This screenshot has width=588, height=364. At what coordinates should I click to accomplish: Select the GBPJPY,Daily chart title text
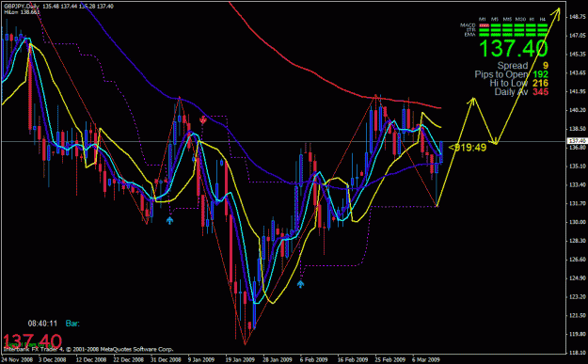[x=22, y=7]
